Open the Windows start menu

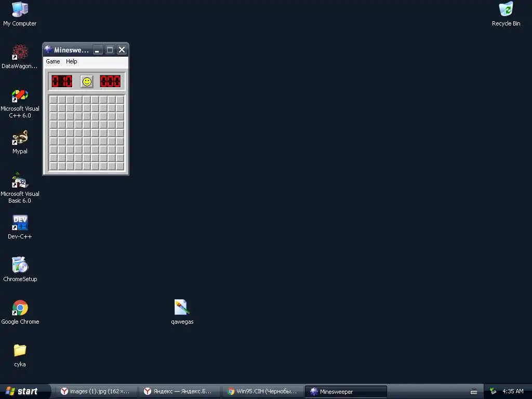pyautogui.click(x=24, y=391)
